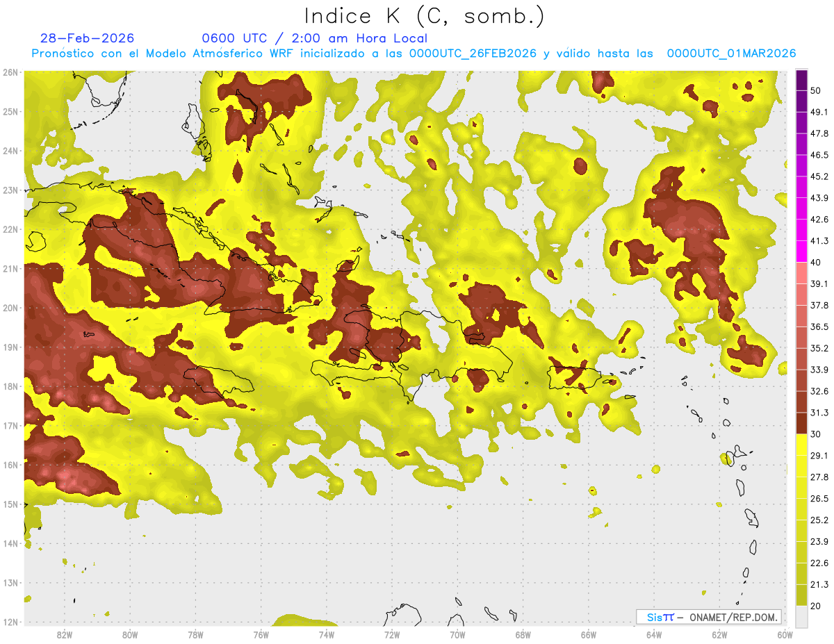
Task: Click the 60W longitude label
Action: point(785,634)
